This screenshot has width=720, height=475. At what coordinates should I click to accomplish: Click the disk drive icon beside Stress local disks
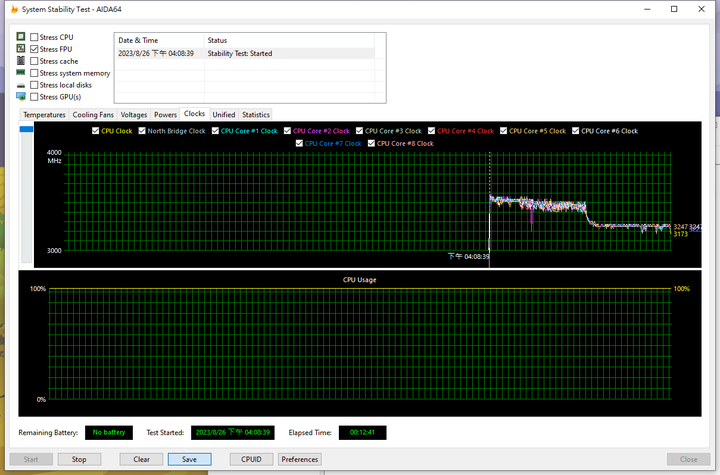(x=21, y=85)
